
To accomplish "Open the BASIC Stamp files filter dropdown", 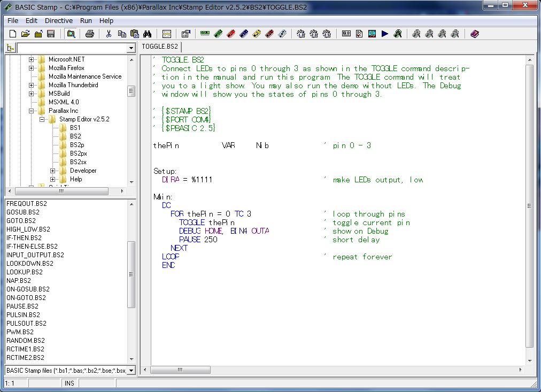I will click(x=131, y=371).
